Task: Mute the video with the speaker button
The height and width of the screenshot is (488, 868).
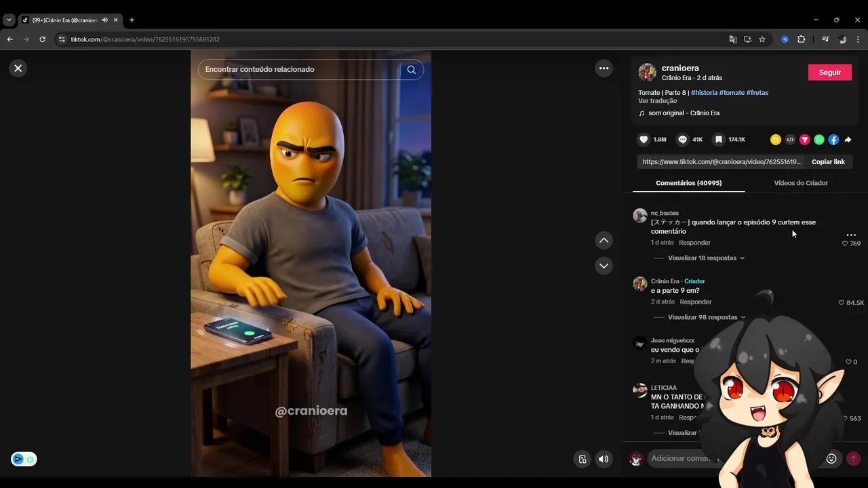Action: [x=604, y=459]
